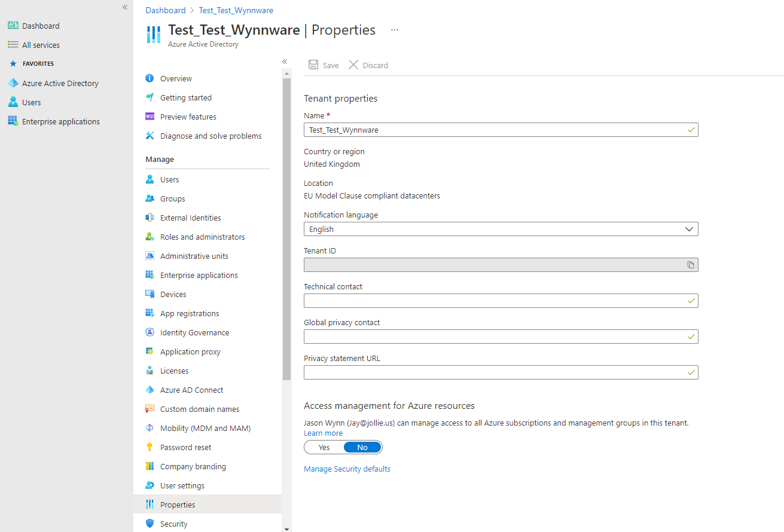The image size is (784, 532).
Task: Click the Custom domain names icon
Action: 150,409
